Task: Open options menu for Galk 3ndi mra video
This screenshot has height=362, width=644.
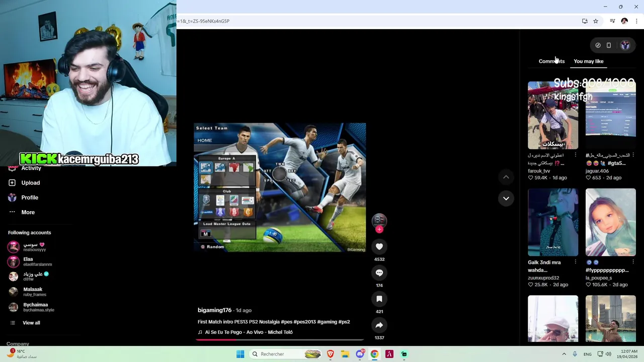Action: point(576,262)
